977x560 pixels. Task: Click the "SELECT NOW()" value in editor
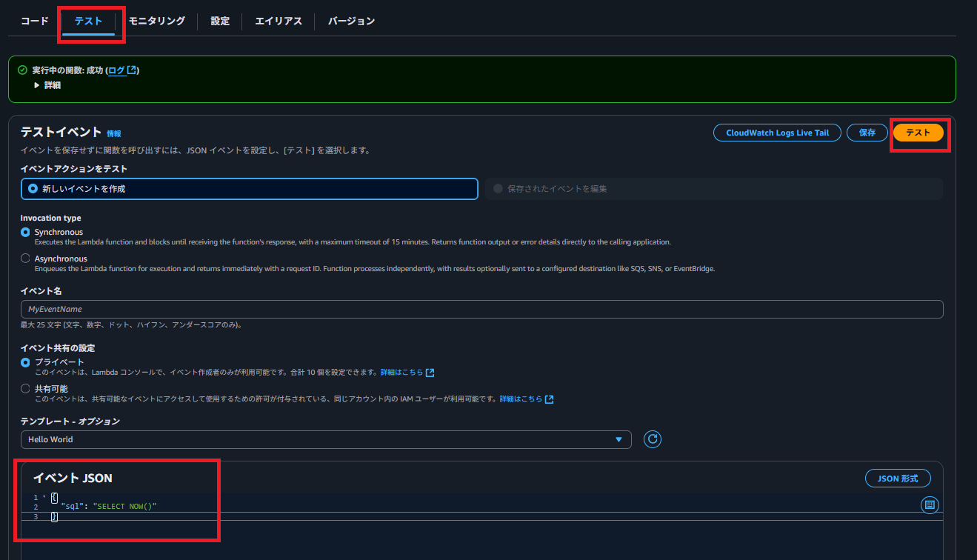click(x=125, y=507)
